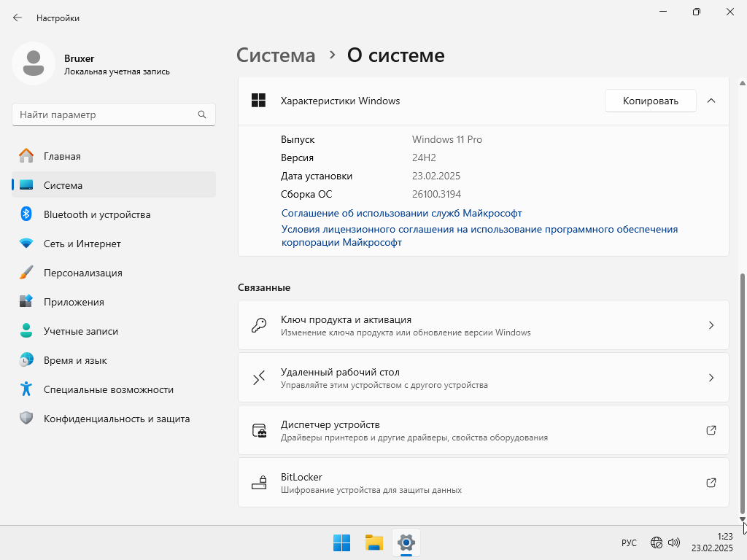Click the Network and Internet wifi icon
747x560 pixels.
click(x=26, y=244)
